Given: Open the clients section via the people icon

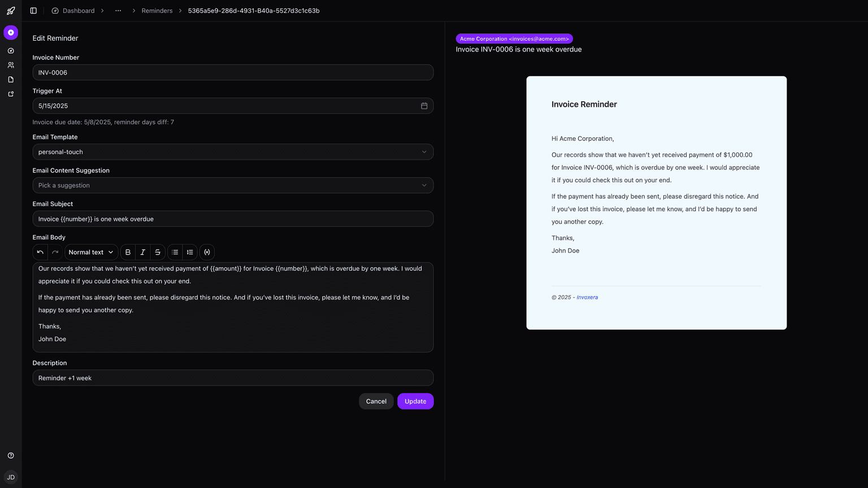Looking at the screenshot, I should (10, 65).
